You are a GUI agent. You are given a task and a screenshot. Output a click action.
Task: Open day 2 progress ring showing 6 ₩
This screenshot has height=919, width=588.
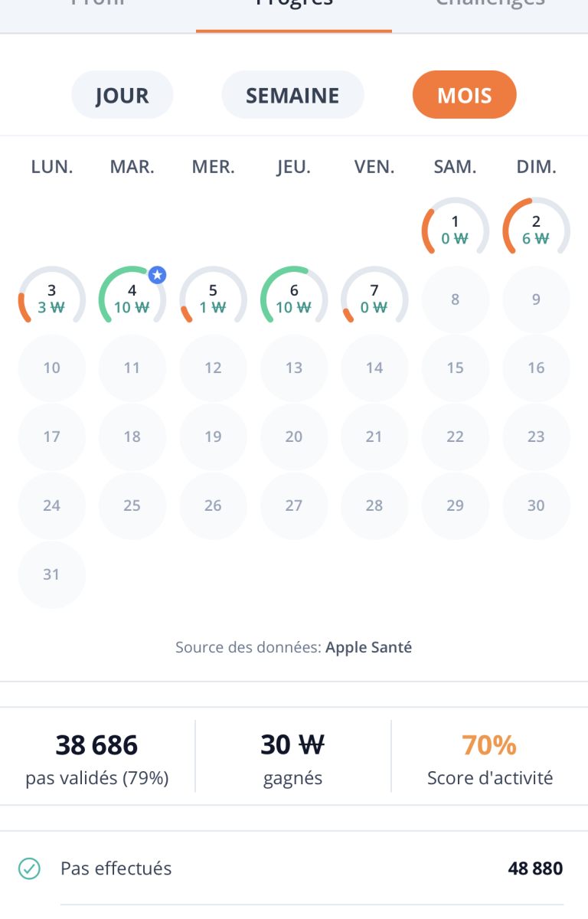(536, 231)
